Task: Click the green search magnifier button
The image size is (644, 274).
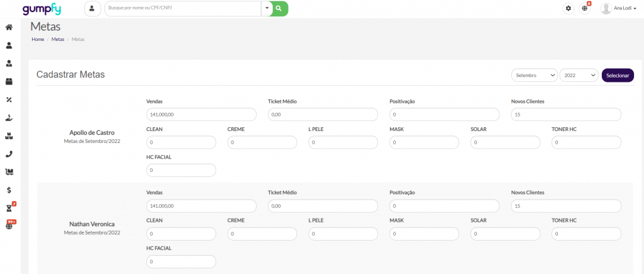Action: coord(280,8)
